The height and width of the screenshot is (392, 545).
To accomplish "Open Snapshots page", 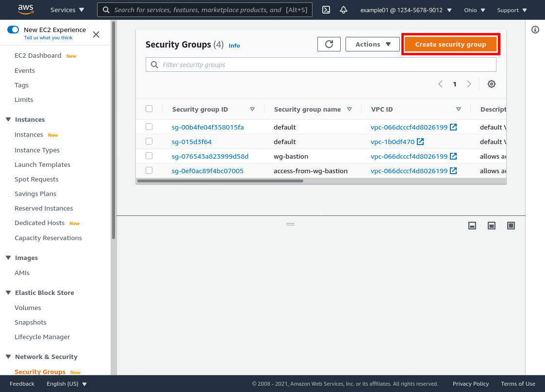I will coord(31,323).
